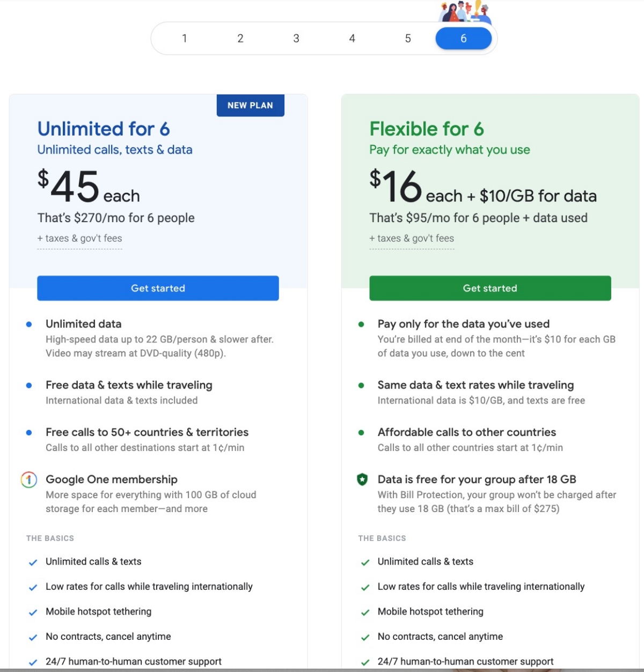Get started with Unlimited for 6
644x672 pixels.
(x=158, y=288)
